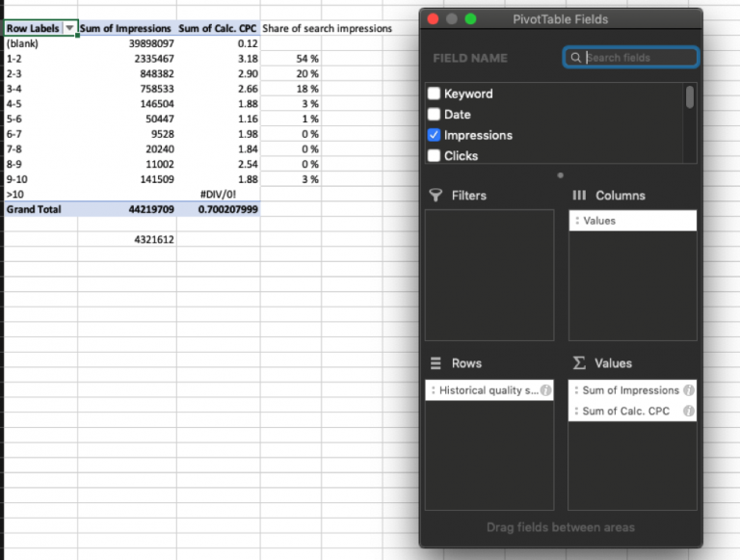The image size is (740, 560).
Task: Click the Rows area icon
Action: coord(434,363)
